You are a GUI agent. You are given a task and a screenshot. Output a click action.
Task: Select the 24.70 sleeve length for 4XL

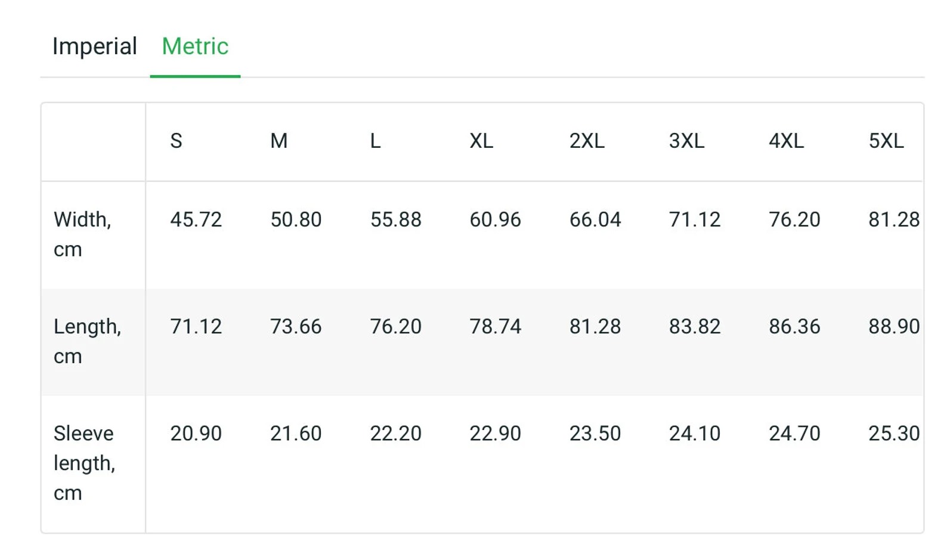[794, 434]
